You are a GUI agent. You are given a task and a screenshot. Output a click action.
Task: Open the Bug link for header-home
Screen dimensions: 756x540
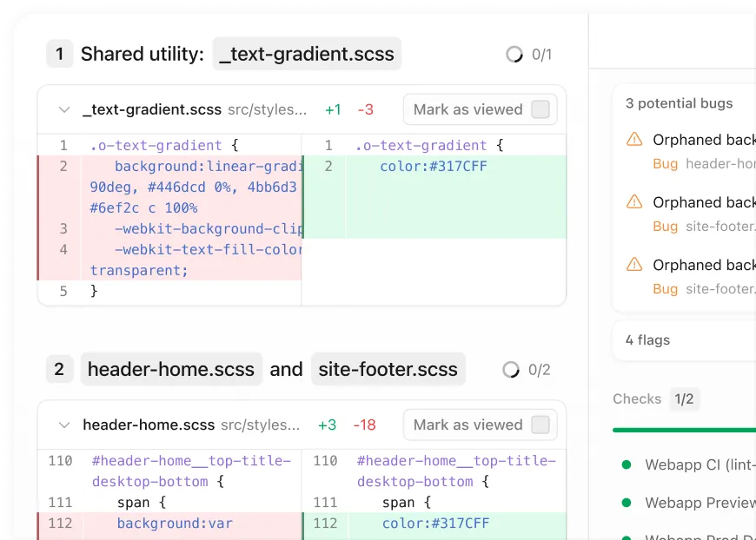click(x=666, y=163)
